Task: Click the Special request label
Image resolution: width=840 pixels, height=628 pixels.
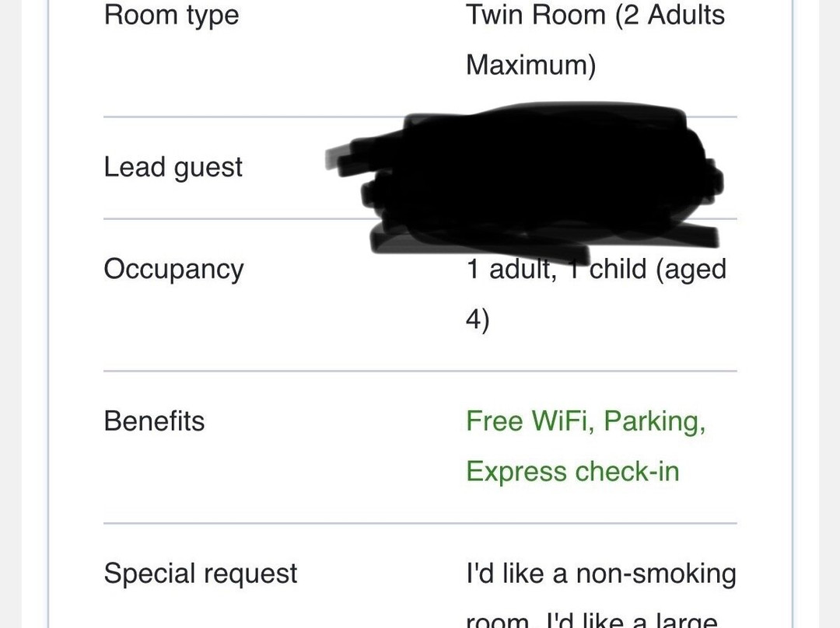Action: click(x=200, y=574)
